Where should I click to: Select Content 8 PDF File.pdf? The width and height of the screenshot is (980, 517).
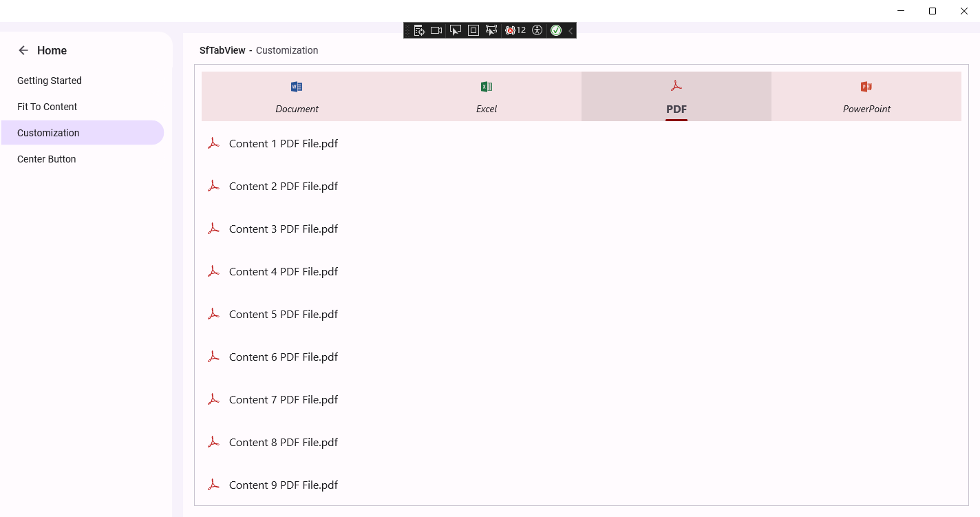[x=284, y=442]
